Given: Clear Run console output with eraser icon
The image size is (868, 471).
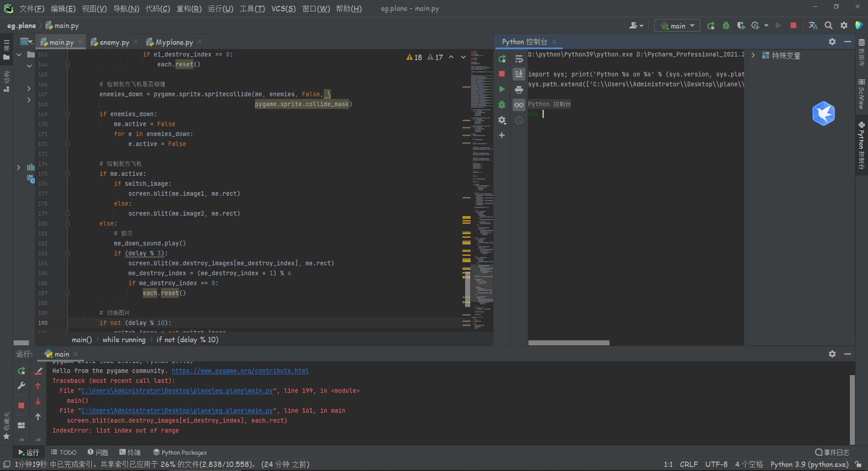Looking at the screenshot, I should click(x=38, y=371).
